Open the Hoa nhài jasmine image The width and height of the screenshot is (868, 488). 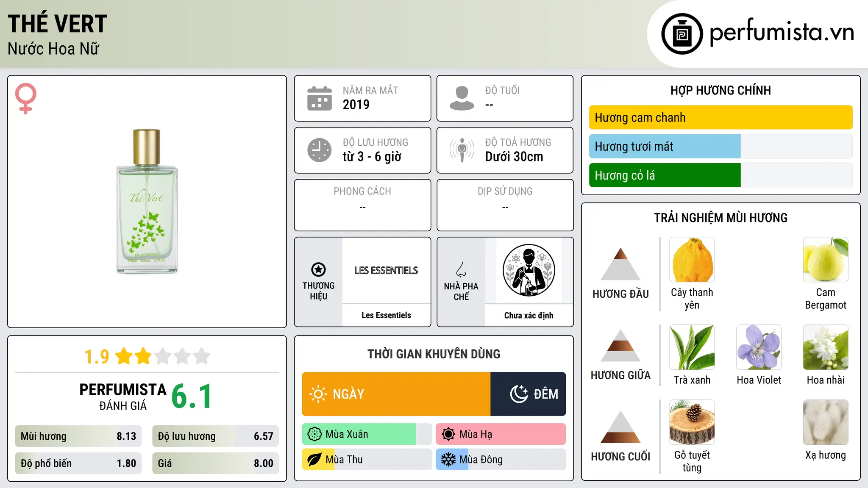point(826,347)
